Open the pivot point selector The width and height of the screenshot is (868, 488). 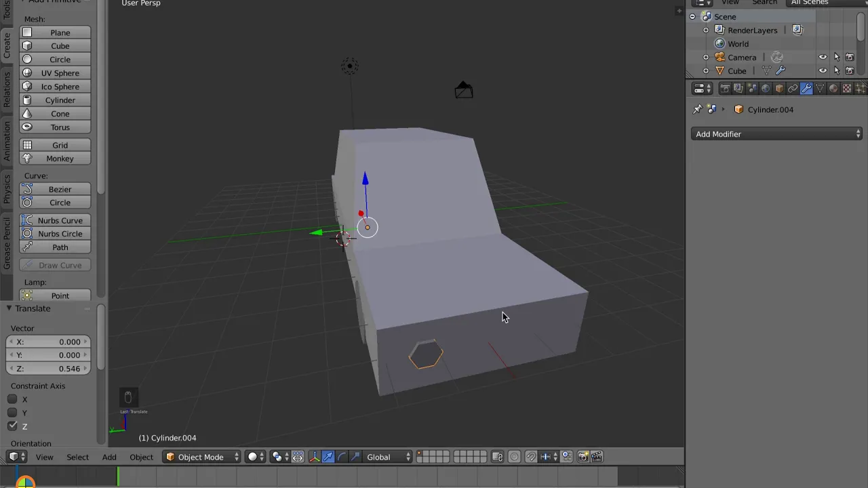pyautogui.click(x=279, y=457)
